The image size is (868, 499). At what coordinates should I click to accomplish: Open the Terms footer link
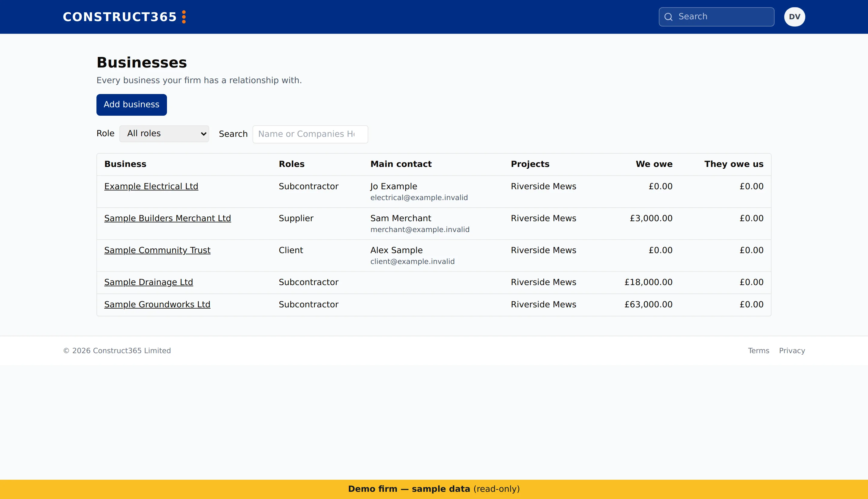point(758,351)
